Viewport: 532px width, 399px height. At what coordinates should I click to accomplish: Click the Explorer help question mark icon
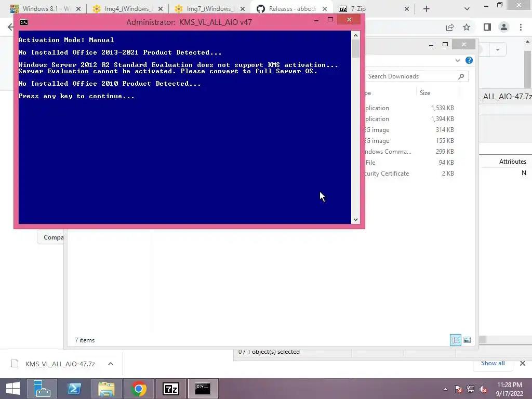(x=469, y=60)
